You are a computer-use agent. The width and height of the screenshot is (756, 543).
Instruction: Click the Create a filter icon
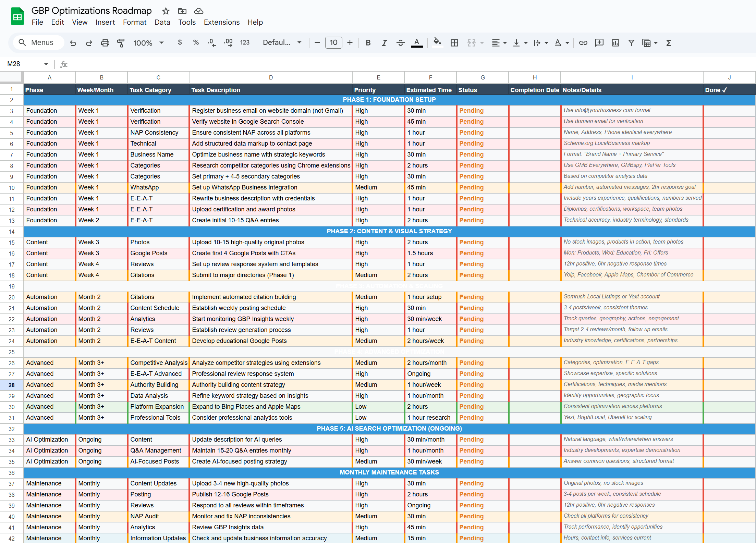tap(631, 43)
